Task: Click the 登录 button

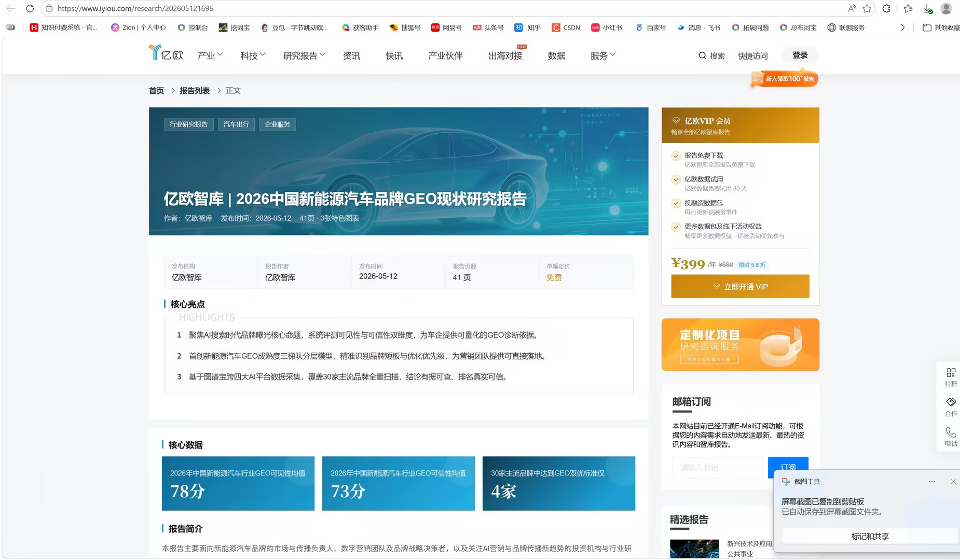Action: (800, 55)
